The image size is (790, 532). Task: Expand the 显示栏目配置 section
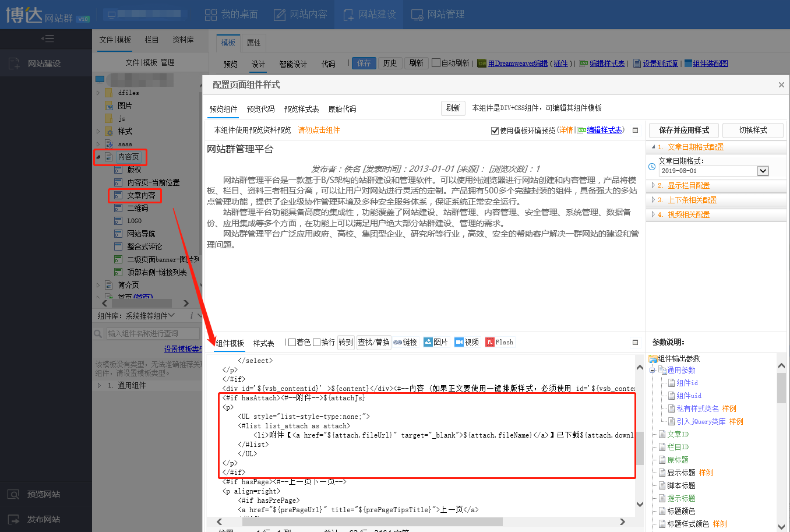pyautogui.click(x=688, y=185)
